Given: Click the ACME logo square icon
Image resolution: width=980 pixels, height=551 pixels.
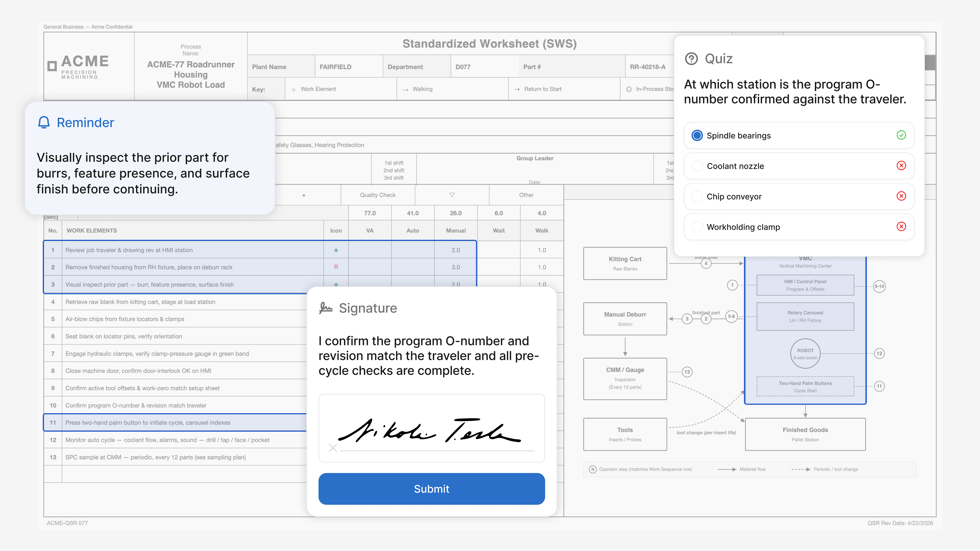Looking at the screenshot, I should point(52,66).
